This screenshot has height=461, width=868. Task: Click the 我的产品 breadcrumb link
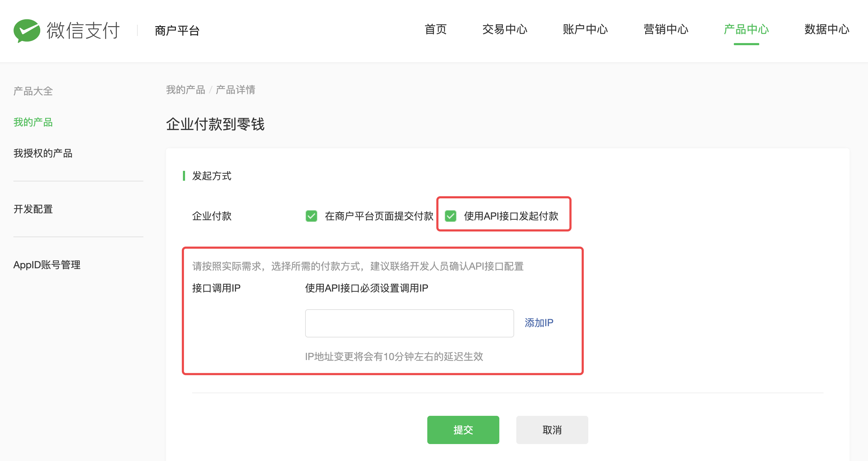pyautogui.click(x=185, y=90)
